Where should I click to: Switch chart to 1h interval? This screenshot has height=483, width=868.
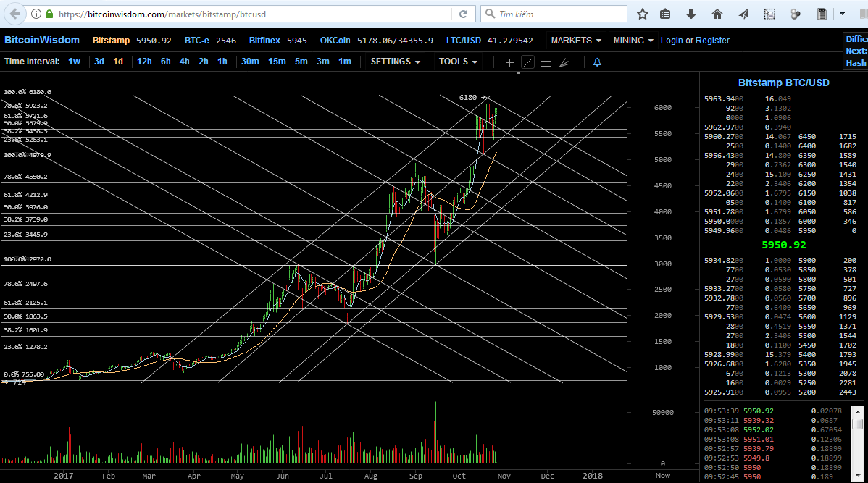coord(222,62)
